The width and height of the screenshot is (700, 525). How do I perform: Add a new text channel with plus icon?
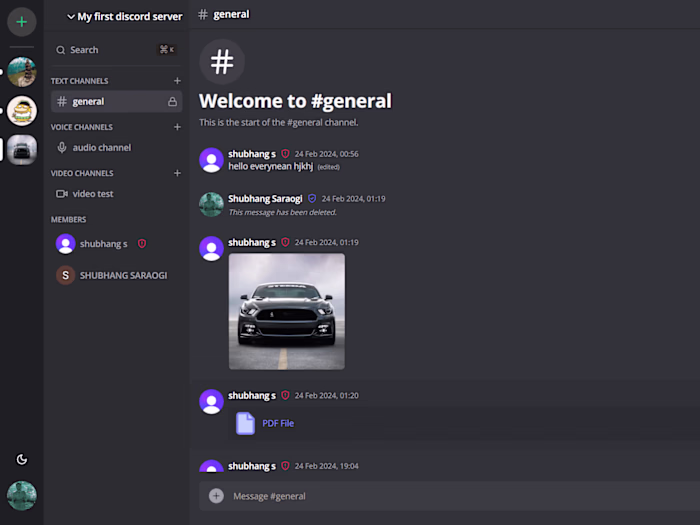tap(177, 81)
